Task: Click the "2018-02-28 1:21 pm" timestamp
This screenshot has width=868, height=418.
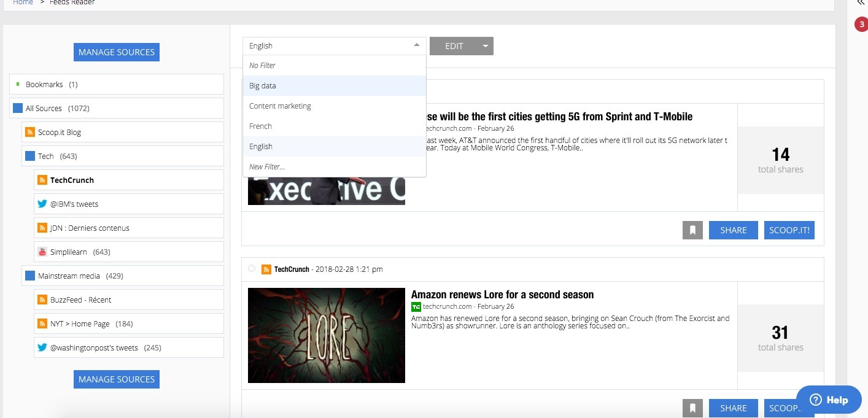Action: click(349, 269)
